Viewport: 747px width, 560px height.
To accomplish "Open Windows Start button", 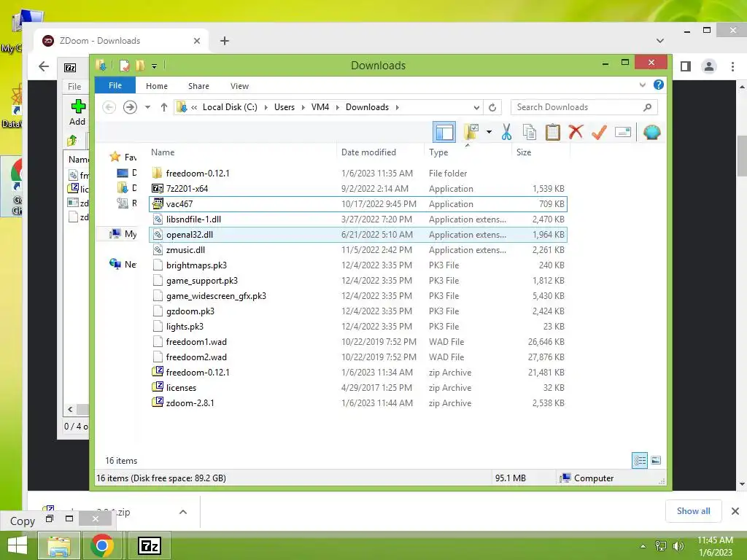I will click(x=18, y=545).
